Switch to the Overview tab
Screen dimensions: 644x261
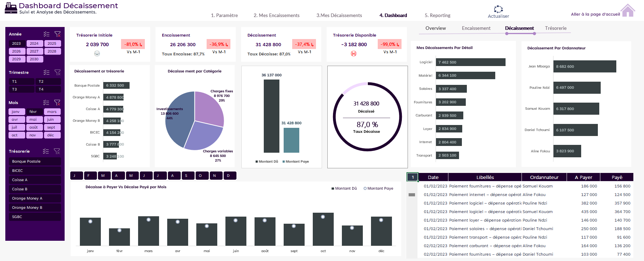tap(436, 28)
